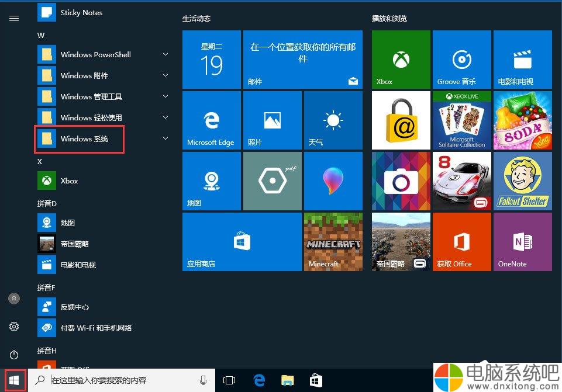Open the Windows PowerShell folder entry
The width and height of the screenshot is (562, 392).
(x=104, y=54)
